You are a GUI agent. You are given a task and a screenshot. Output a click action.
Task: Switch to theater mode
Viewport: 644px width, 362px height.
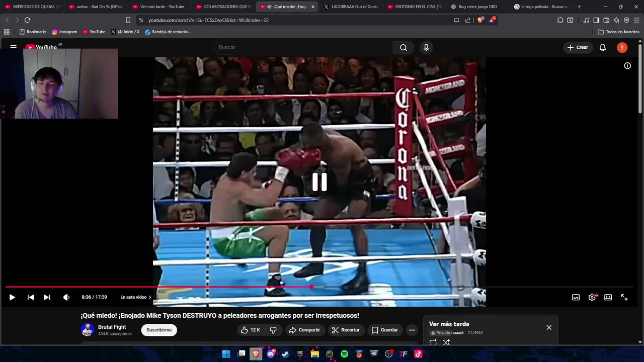point(608,297)
